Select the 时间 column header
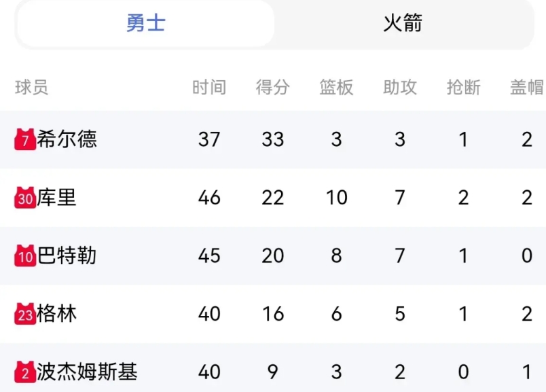Image resolution: width=546 pixels, height=392 pixels. [209, 87]
